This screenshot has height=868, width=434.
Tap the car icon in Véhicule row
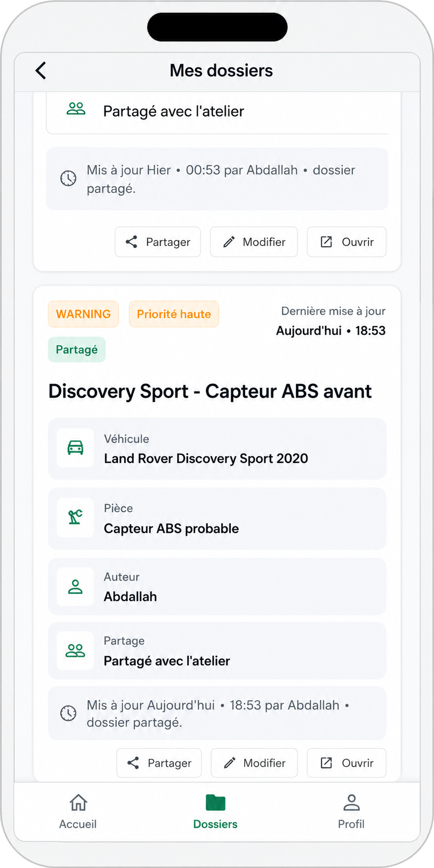click(x=75, y=448)
